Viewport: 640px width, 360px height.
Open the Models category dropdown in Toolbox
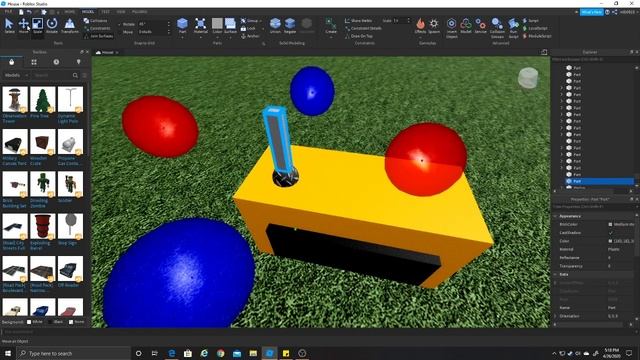(16, 75)
